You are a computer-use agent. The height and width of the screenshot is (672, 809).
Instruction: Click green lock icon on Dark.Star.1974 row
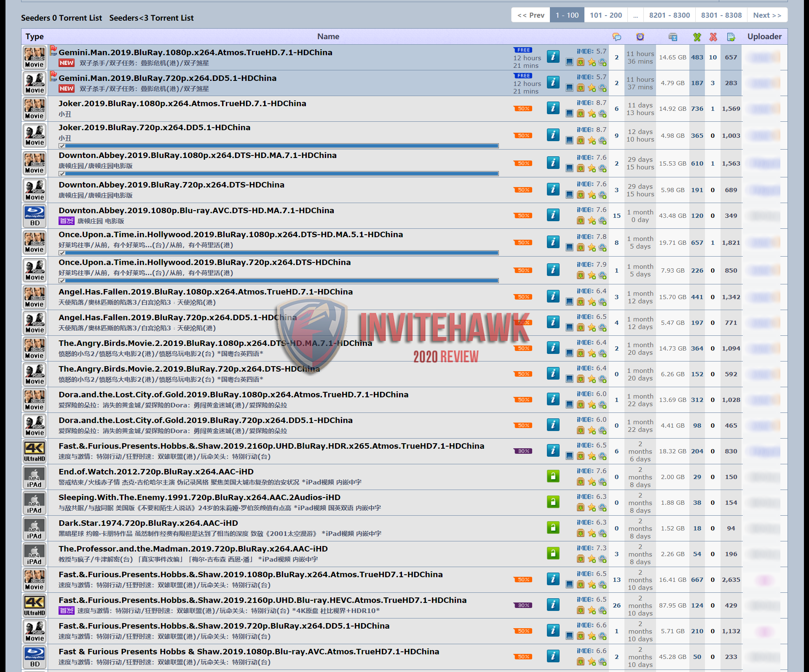(553, 527)
